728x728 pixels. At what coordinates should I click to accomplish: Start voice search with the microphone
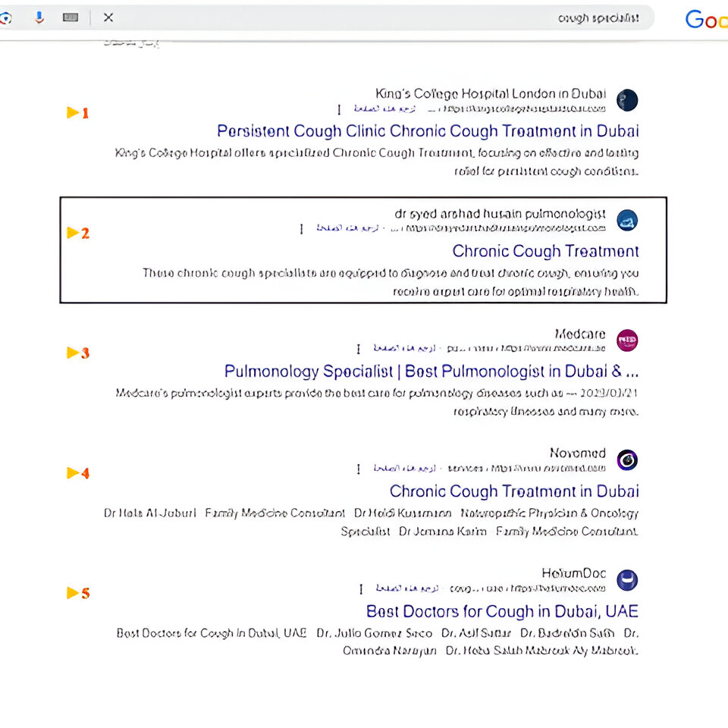(x=39, y=17)
